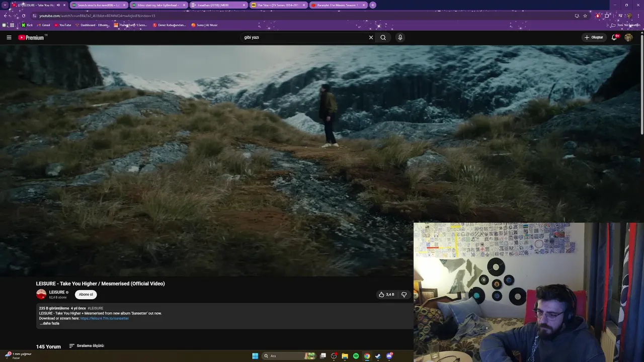Open the Suno | AI Music bookmark
Image resolution: width=644 pixels, height=362 pixels.
coord(204,25)
